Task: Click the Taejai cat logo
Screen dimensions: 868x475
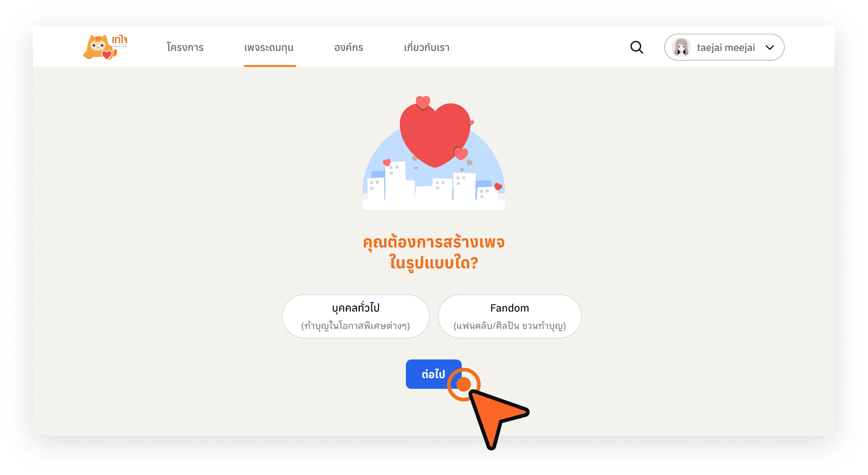Action: pos(105,47)
